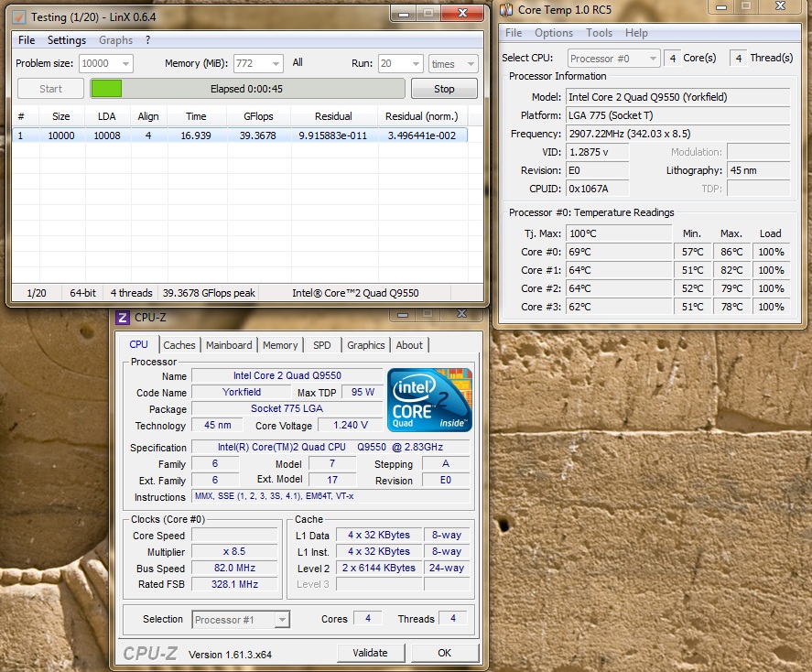Open the Settings menu in LinX
The height and width of the screenshot is (672, 812).
[66, 40]
